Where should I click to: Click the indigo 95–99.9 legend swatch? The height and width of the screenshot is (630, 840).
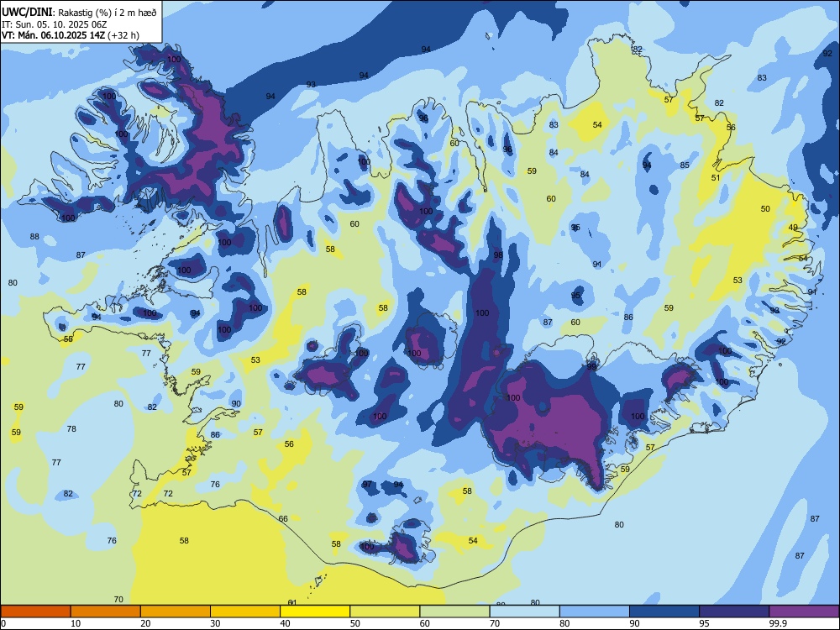[x=734, y=612]
